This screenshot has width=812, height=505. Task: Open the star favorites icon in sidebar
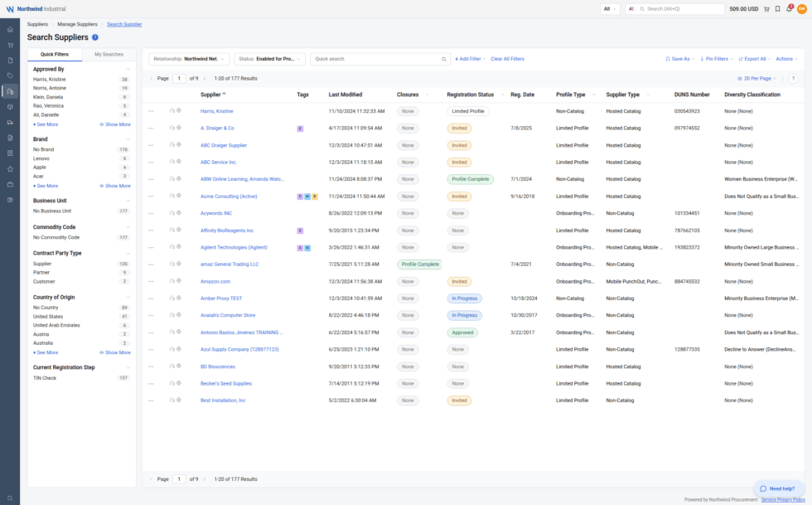point(10,169)
